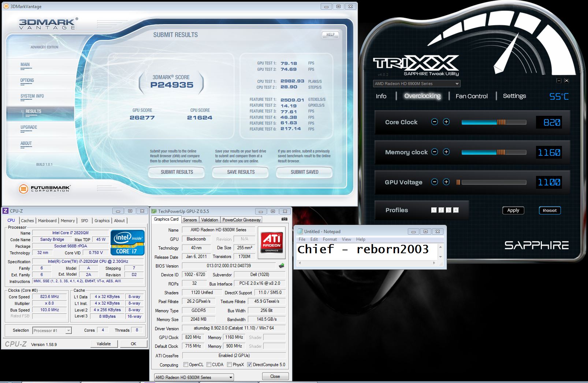Open the Settings tab in TRIXX

click(x=514, y=96)
